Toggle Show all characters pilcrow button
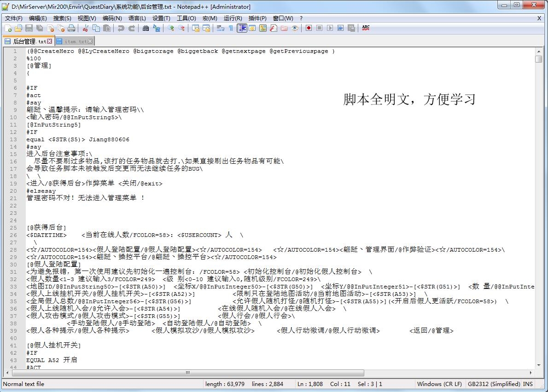Image resolution: width=548 pixels, height=392 pixels. pos(231,28)
